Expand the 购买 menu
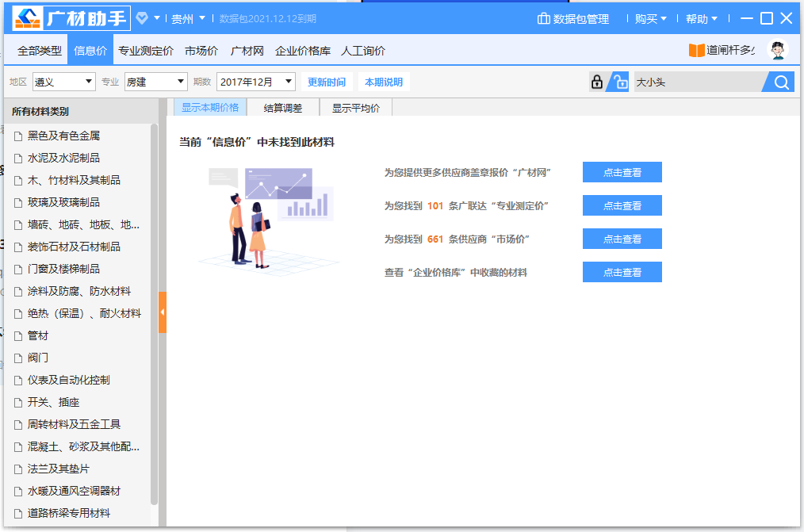The width and height of the screenshot is (804, 532). (x=650, y=19)
